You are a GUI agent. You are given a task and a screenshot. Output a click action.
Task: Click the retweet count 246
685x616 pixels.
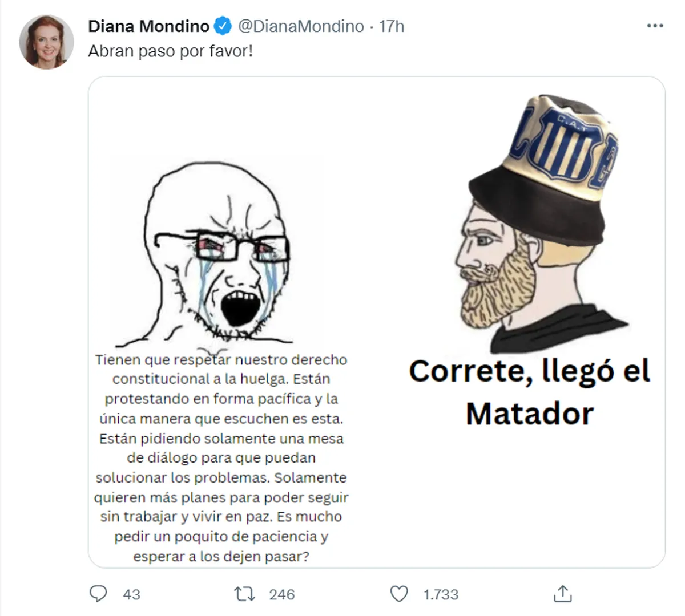282,594
